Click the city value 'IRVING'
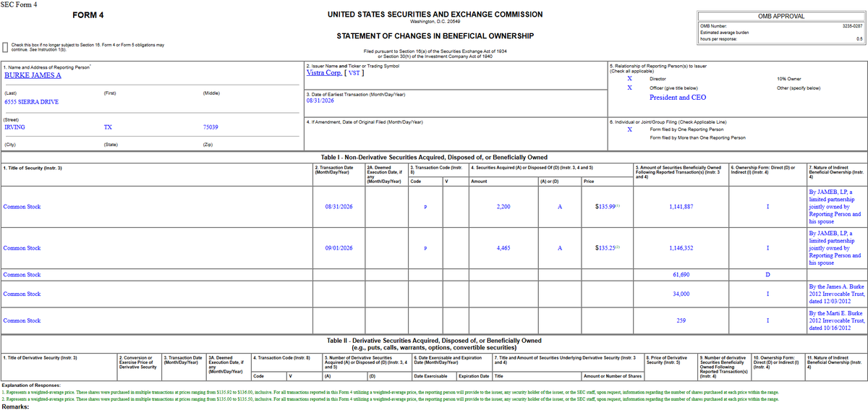Screen dimensions: 868x413 [15, 127]
